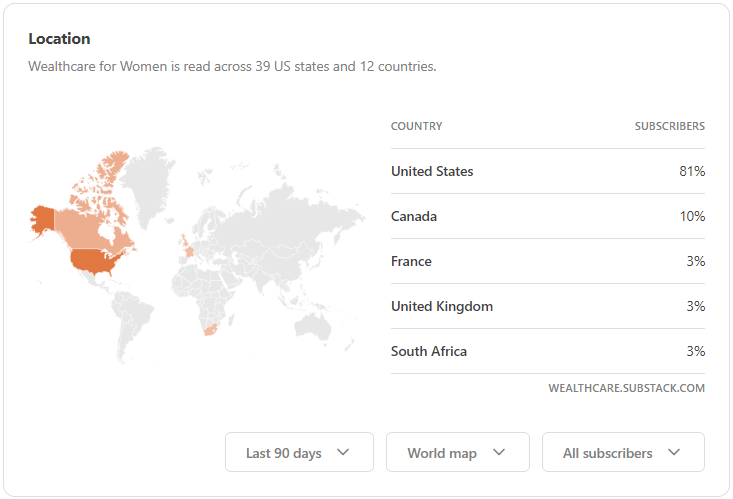Click the Location heading
733x499 pixels.
(x=59, y=39)
